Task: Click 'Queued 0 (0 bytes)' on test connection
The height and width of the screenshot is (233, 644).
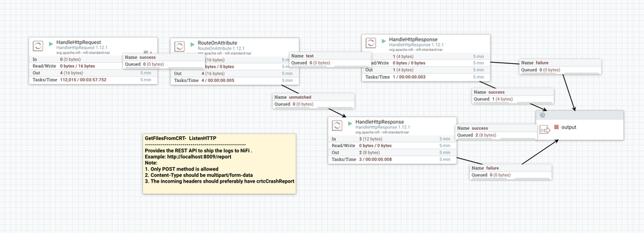Action: 311,63
